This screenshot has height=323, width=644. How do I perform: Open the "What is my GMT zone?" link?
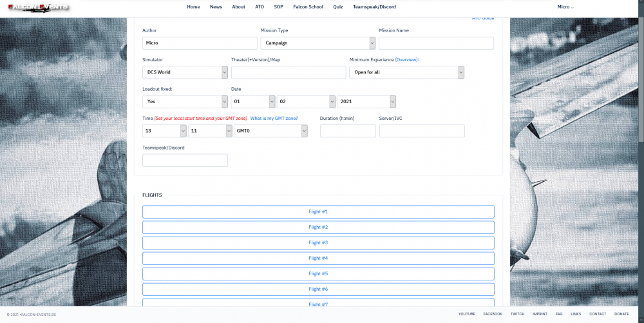(274, 119)
